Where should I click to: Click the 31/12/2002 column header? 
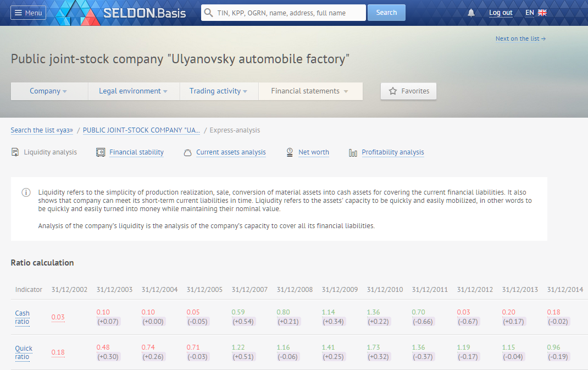pos(69,290)
